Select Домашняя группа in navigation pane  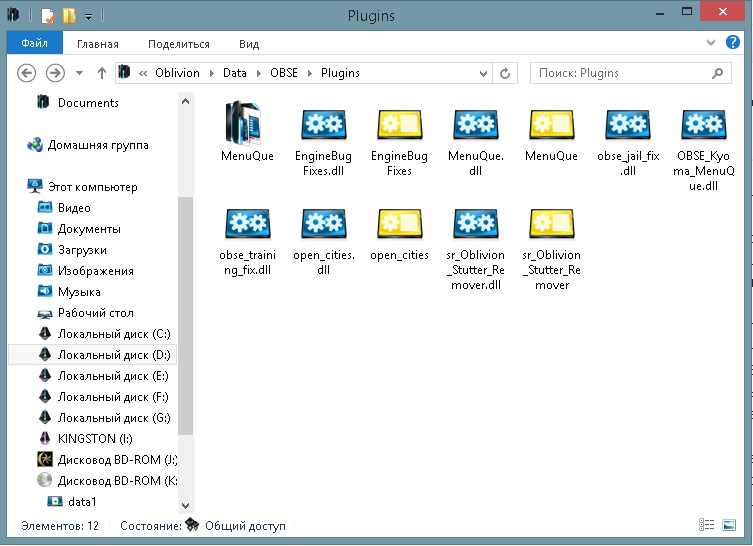click(98, 145)
